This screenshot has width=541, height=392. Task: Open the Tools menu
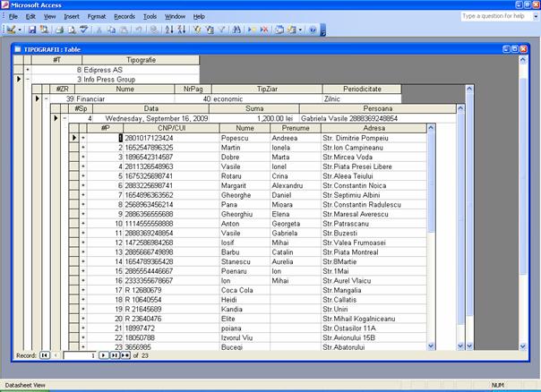tap(150, 16)
